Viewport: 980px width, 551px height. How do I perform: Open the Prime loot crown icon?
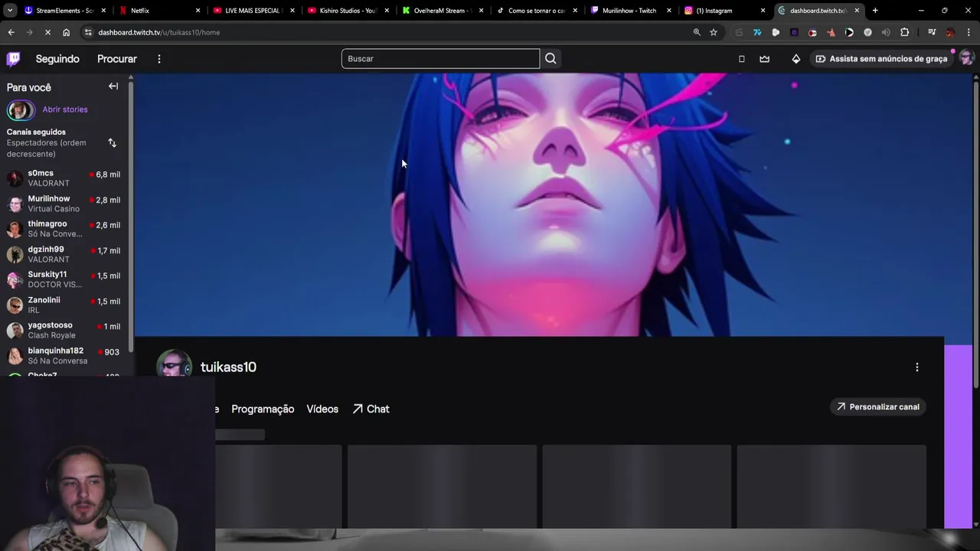coord(764,59)
